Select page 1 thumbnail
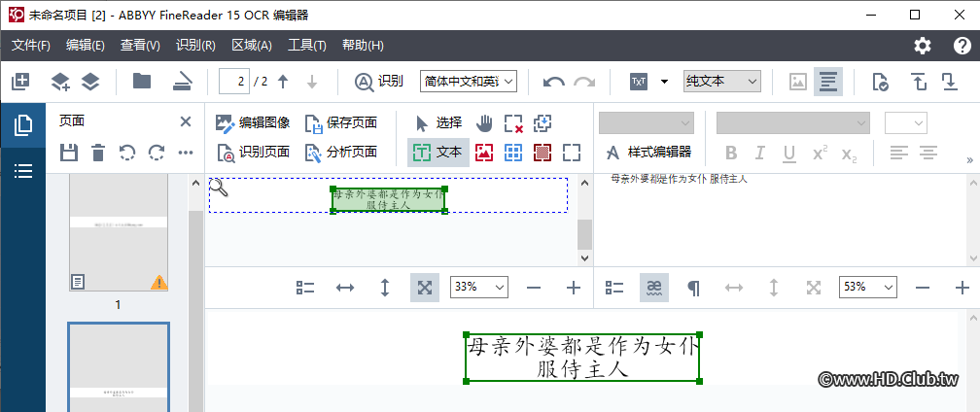Screen dimensions: 980x412 tap(119, 232)
